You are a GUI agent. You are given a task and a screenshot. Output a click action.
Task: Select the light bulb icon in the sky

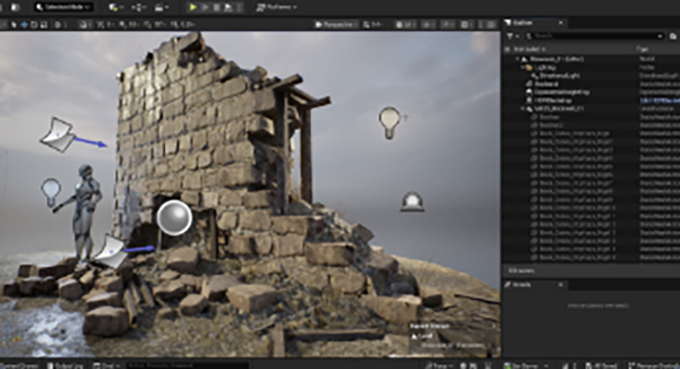389,123
